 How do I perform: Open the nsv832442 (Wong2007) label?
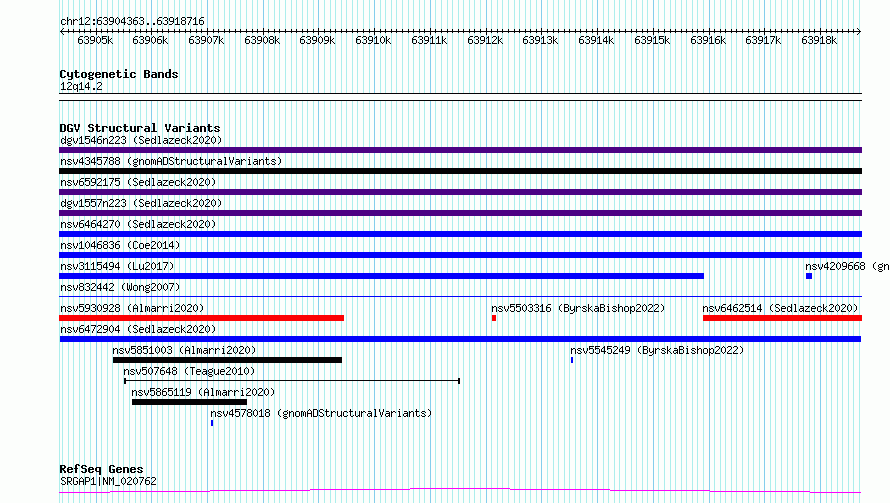(120, 287)
